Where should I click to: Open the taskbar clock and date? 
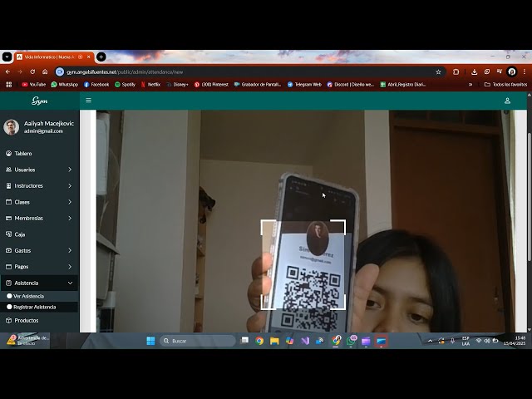(515, 341)
